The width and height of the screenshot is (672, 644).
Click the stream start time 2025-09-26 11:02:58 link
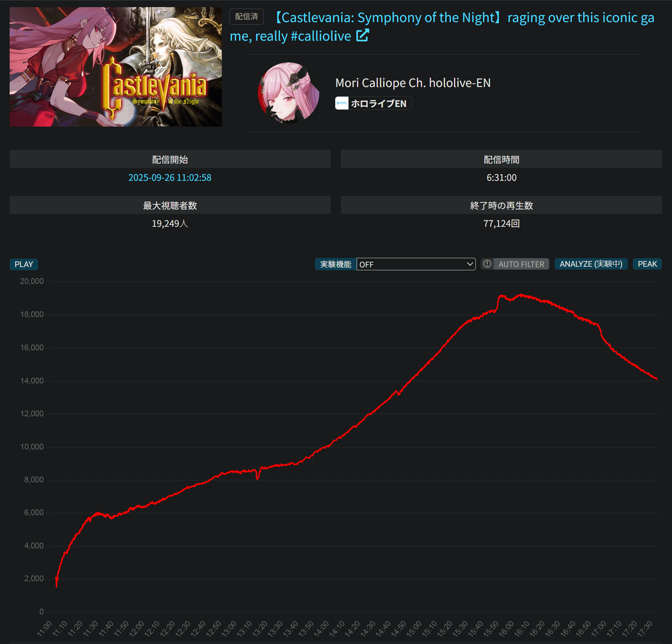click(x=170, y=178)
